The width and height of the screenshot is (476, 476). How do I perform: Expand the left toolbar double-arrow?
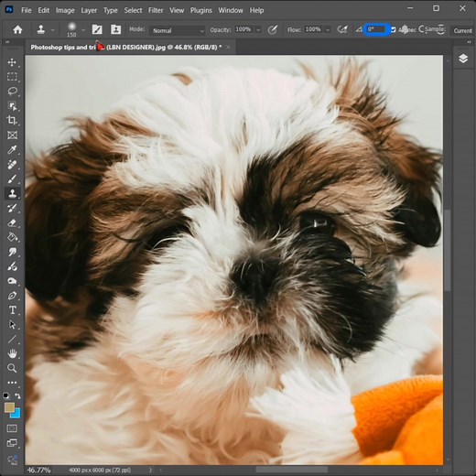coord(7,42)
